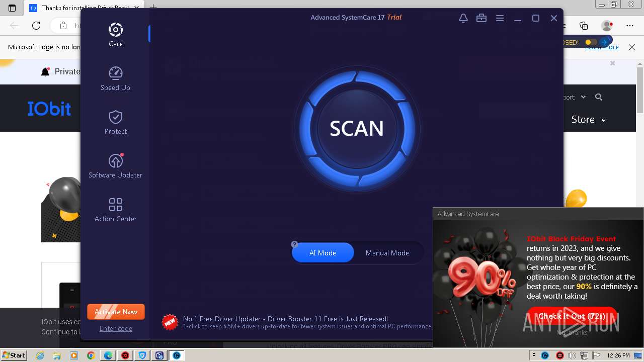Refresh the Edge page

click(36, 25)
